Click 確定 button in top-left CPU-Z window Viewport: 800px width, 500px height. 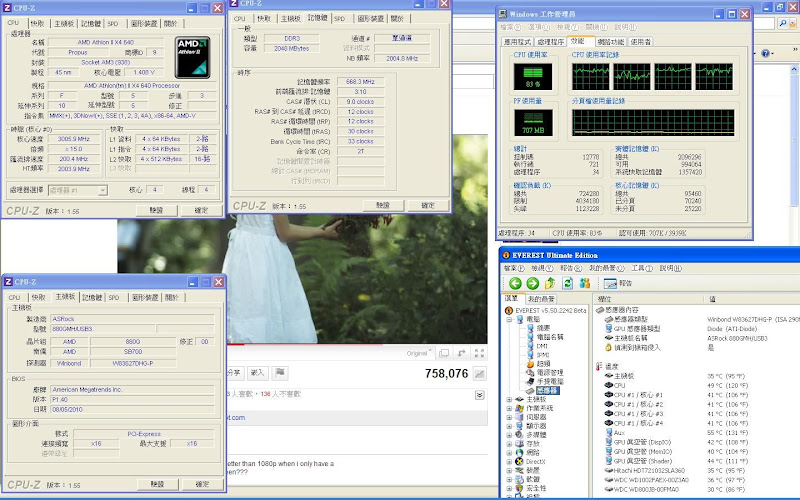[202, 210]
